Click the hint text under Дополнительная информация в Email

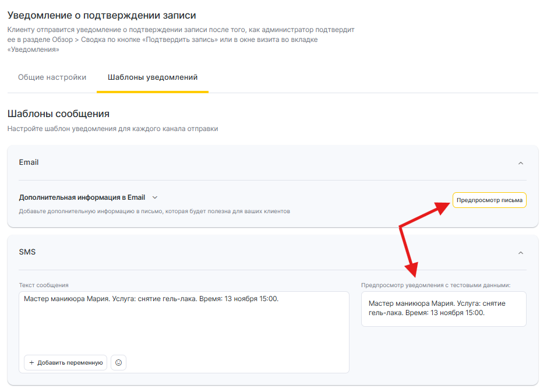154,211
